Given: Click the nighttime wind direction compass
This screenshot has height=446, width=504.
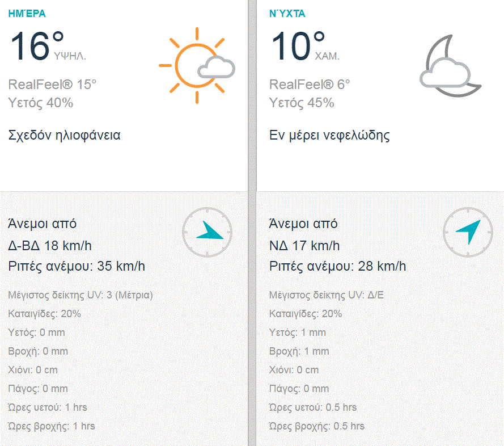Looking at the screenshot, I should coord(468,232).
